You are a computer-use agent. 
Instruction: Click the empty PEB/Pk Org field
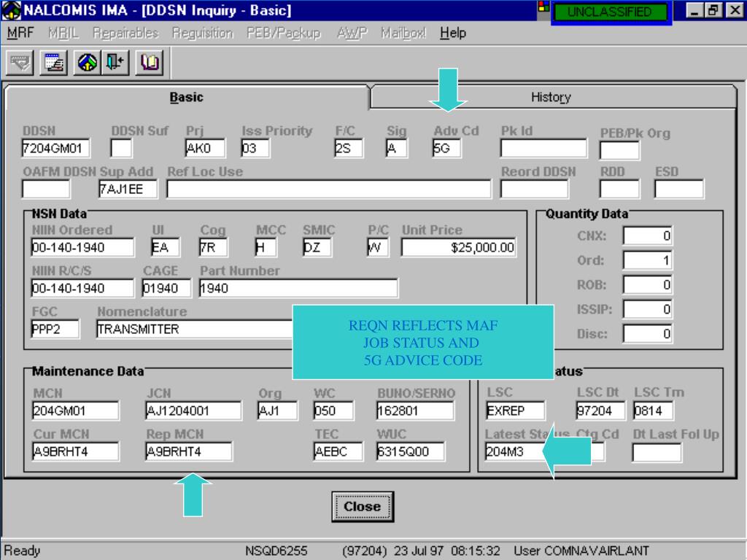click(x=619, y=150)
